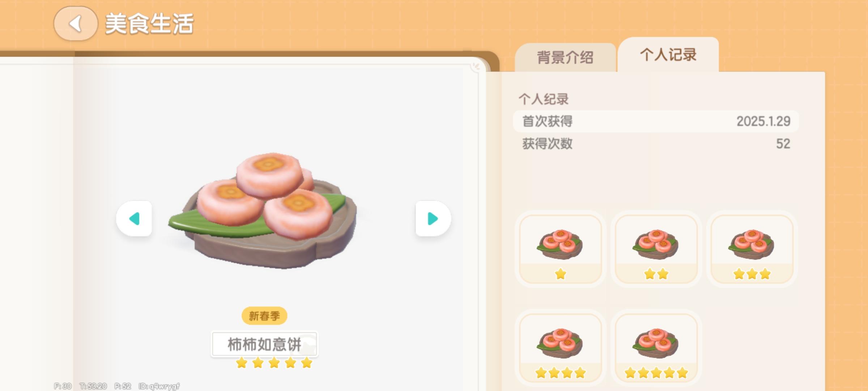Select the four-star dish thumbnail
Viewport: 868px width, 391px height.
(560, 348)
